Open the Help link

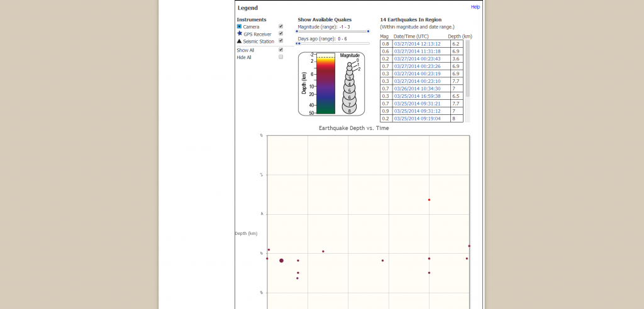pos(475,7)
